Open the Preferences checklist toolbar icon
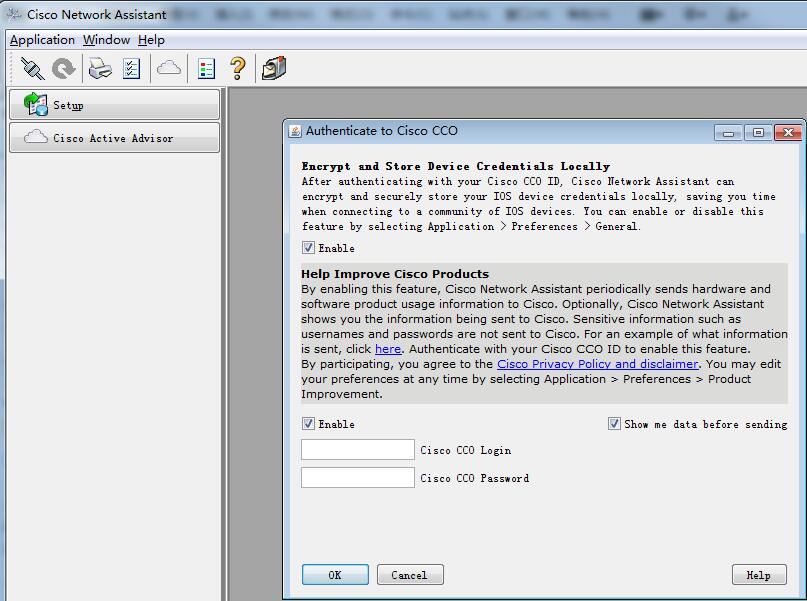Screen dimensions: 807x601 coord(131,68)
